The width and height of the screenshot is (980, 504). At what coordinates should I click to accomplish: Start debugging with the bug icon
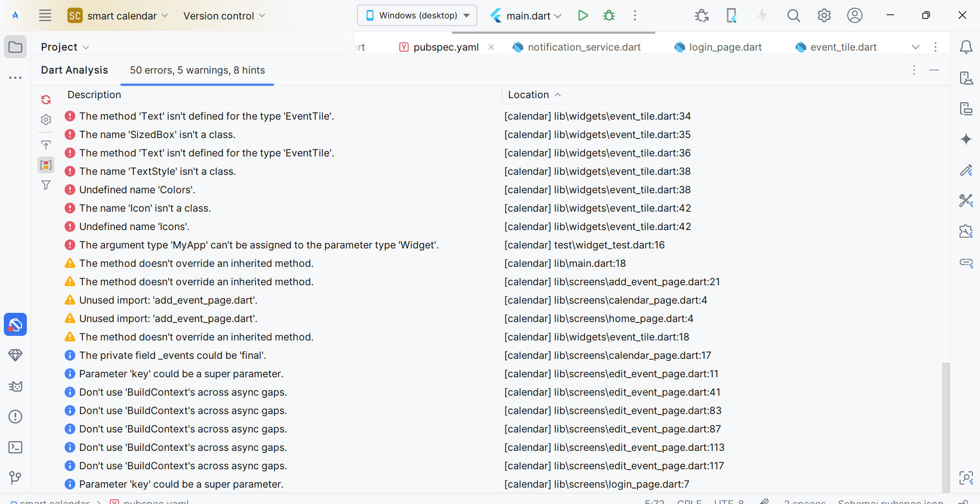click(609, 15)
